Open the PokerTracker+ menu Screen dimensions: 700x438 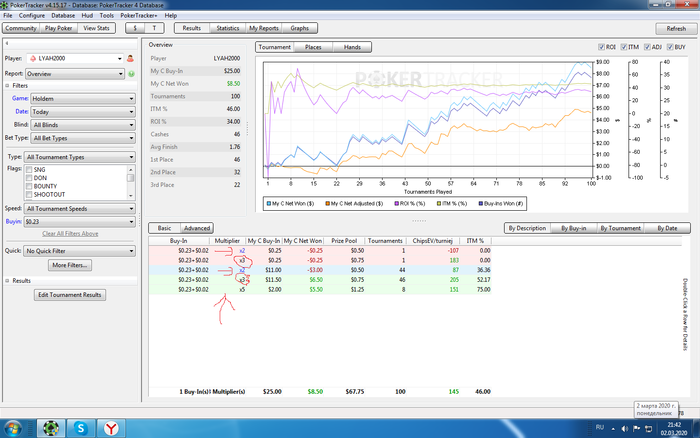pyautogui.click(x=138, y=15)
